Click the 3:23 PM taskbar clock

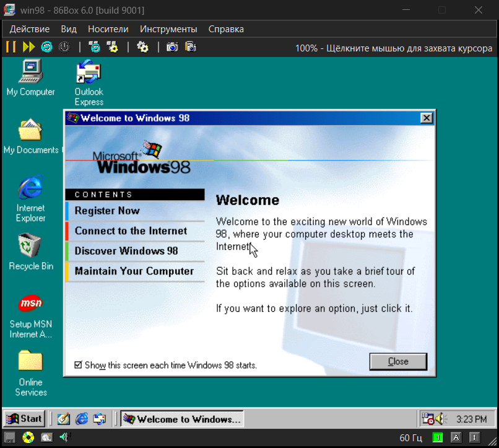[x=471, y=419]
